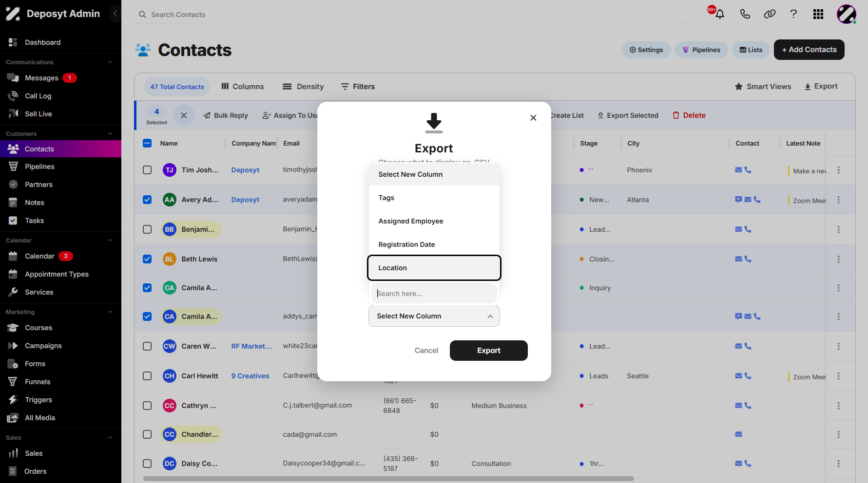Collapse the Calendar sidebar section

[110, 241]
